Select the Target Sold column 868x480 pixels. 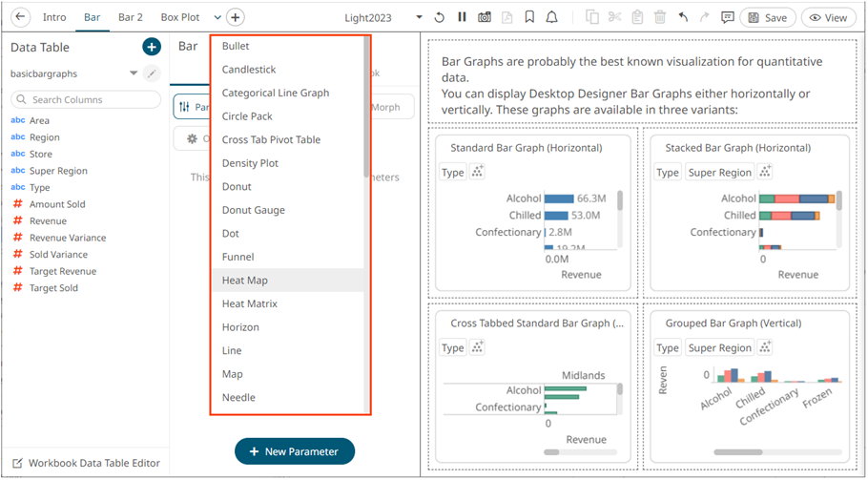tap(53, 287)
